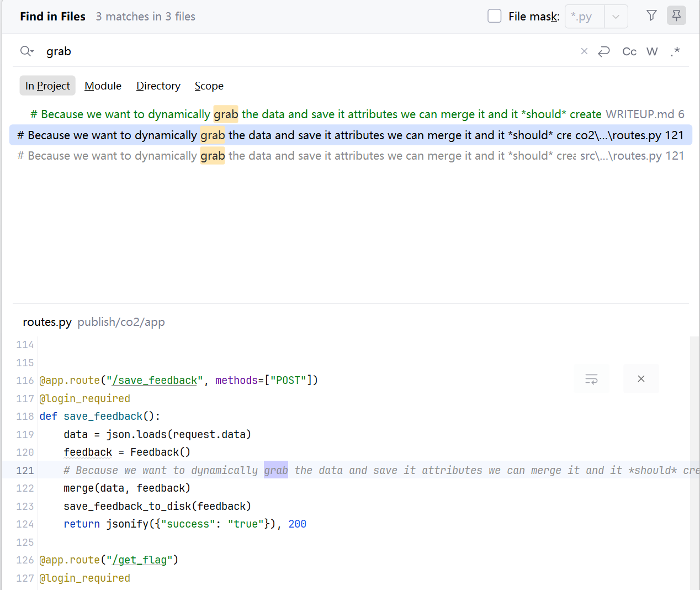Click @login_required on line 117

click(x=85, y=399)
